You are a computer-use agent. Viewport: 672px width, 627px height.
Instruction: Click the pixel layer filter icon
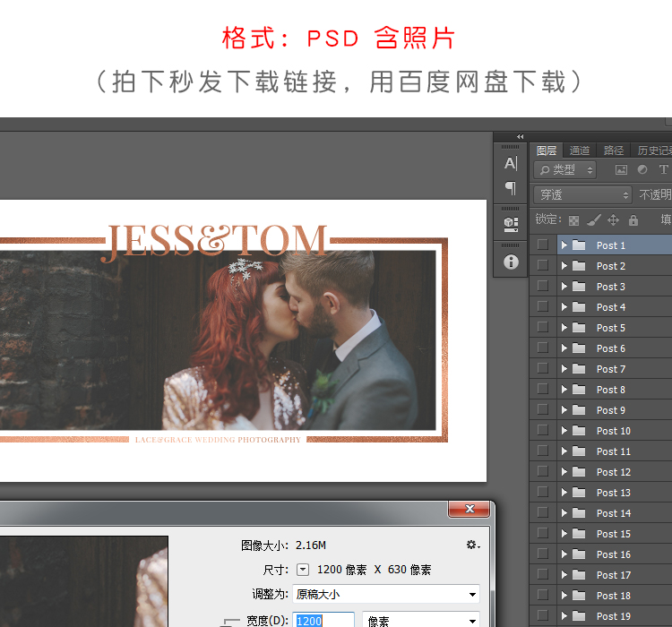(x=621, y=169)
